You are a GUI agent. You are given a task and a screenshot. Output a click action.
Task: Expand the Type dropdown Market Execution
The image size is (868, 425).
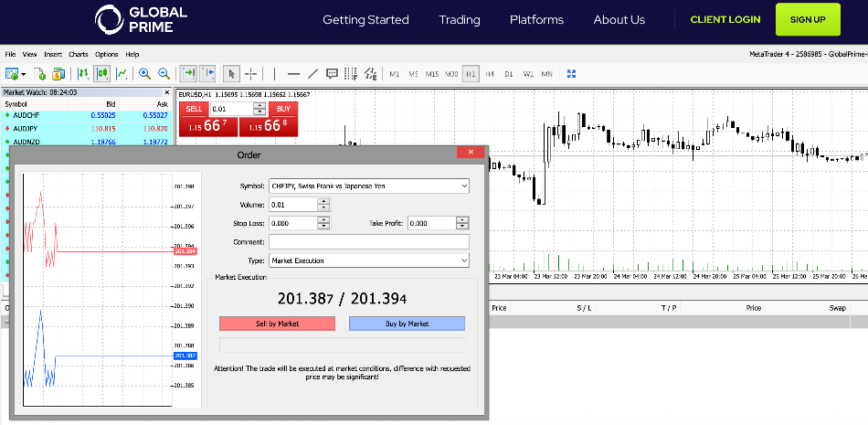tap(368, 260)
